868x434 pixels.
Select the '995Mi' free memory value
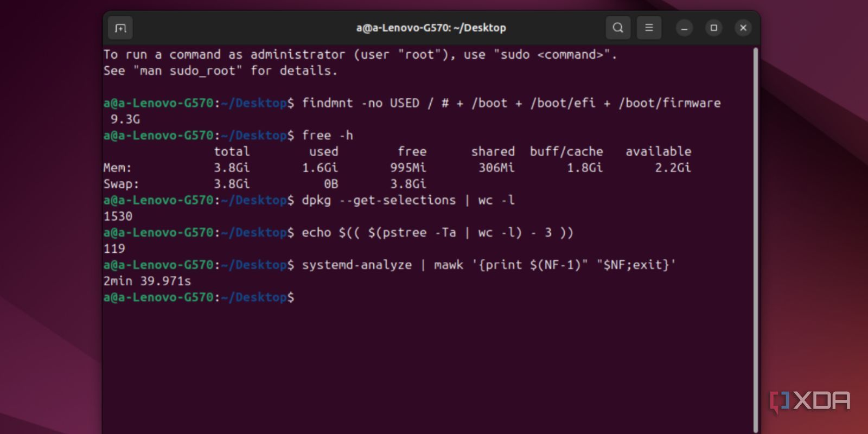point(408,168)
